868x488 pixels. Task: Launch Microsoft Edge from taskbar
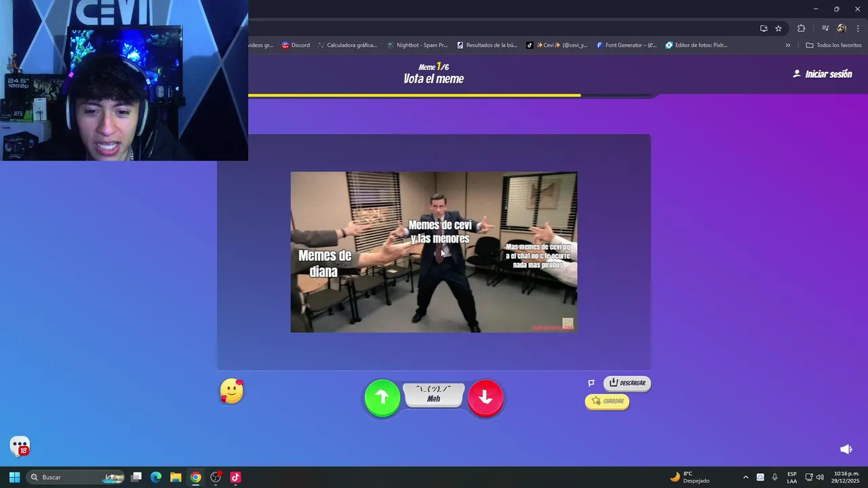[x=156, y=477]
